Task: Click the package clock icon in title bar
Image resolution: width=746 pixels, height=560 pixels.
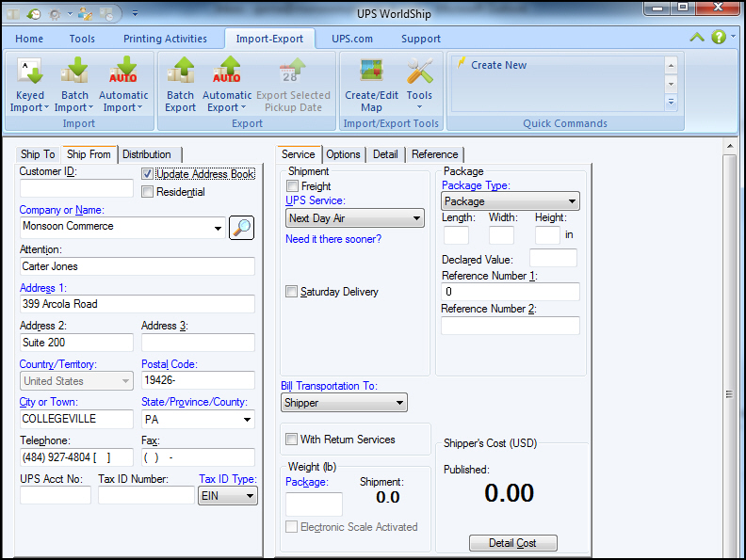Action: tap(107, 14)
